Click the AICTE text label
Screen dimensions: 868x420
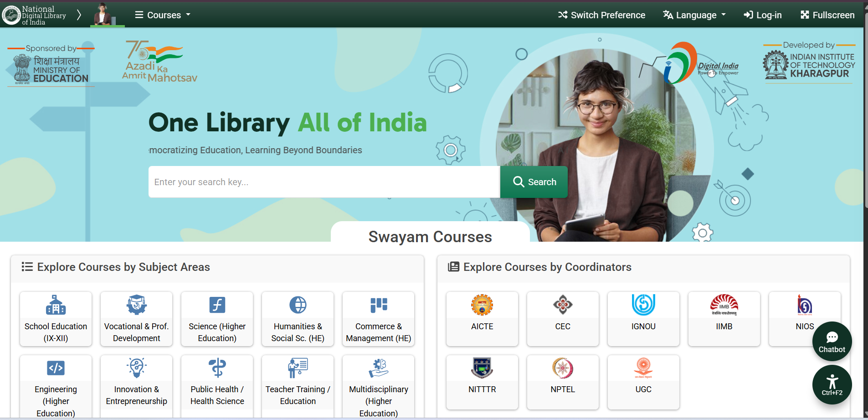point(482,327)
